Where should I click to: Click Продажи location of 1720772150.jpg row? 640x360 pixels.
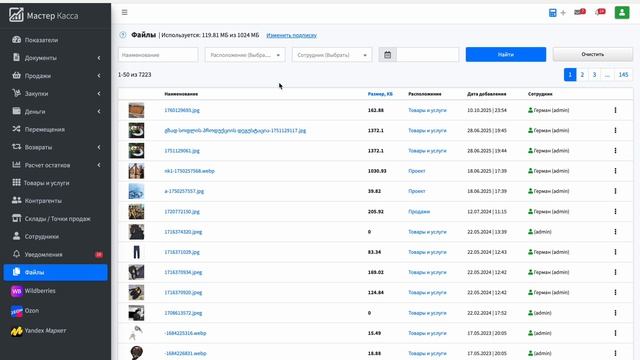[x=419, y=211]
